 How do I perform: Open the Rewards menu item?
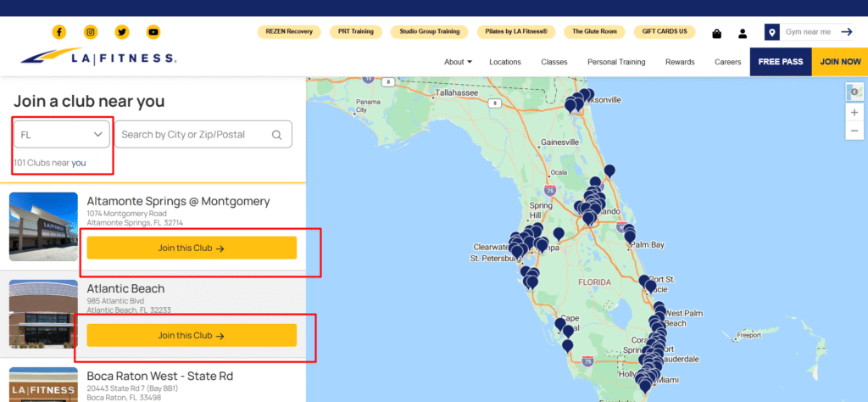(680, 62)
